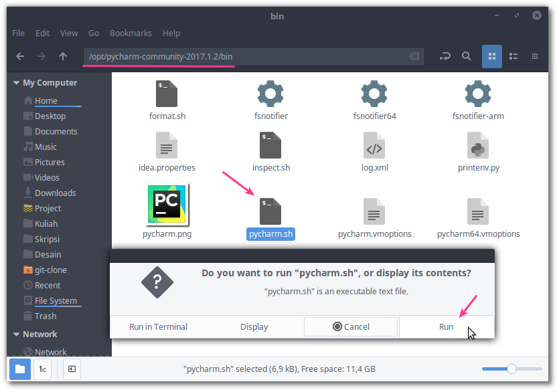
Task: Adjust the zoom slider
Action: click(x=511, y=369)
